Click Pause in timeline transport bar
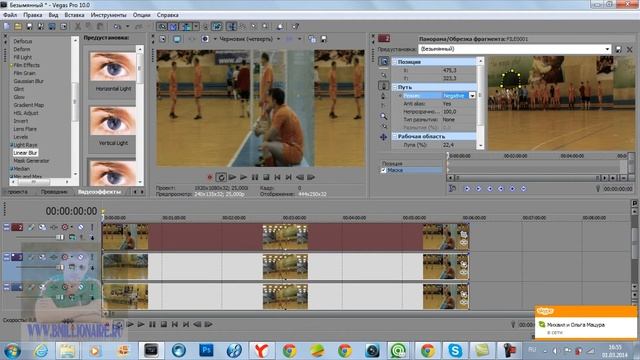 tap(152, 324)
